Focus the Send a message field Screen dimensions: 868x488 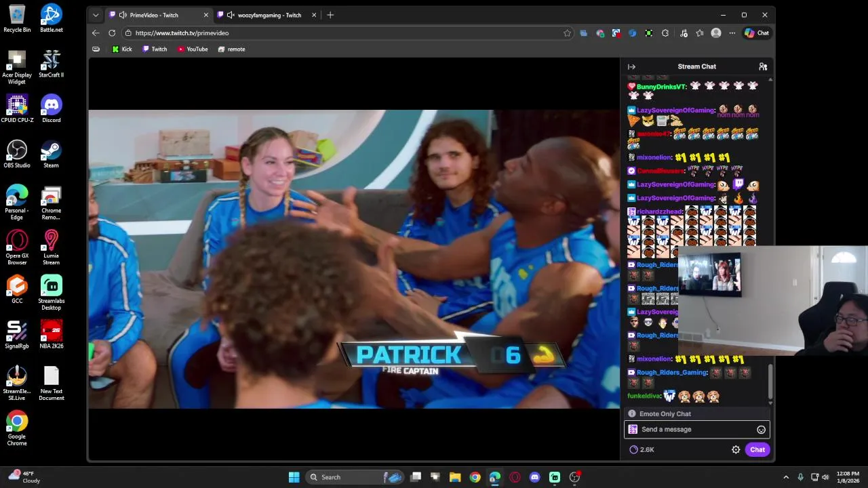pos(696,429)
